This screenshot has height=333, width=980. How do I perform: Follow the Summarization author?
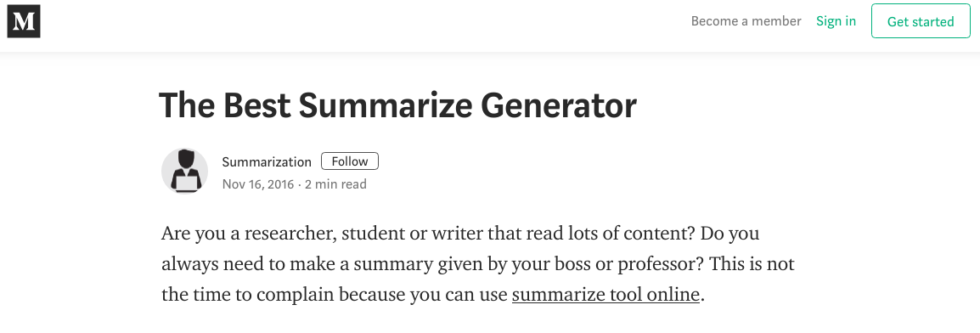click(x=349, y=161)
